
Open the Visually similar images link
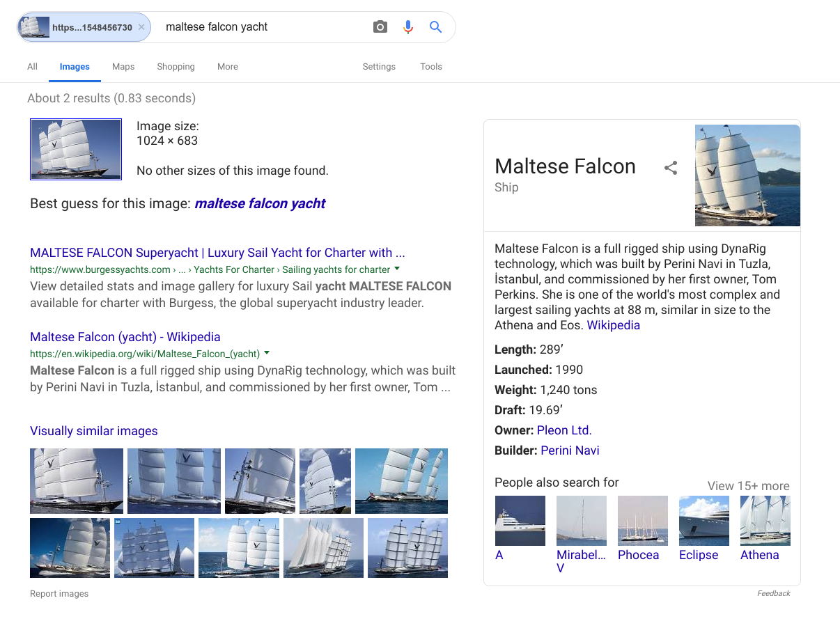click(94, 431)
